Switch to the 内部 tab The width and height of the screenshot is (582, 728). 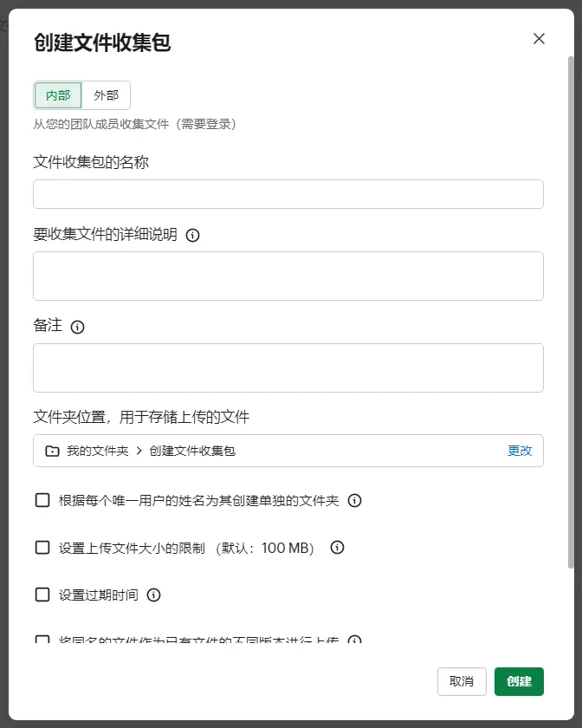[58, 95]
